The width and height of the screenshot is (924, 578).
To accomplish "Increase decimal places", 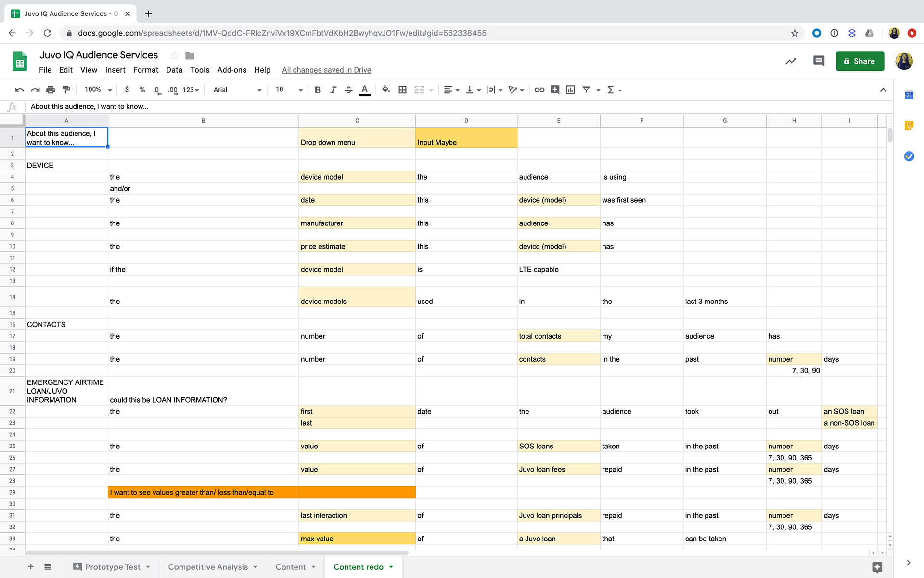I will 172,90.
